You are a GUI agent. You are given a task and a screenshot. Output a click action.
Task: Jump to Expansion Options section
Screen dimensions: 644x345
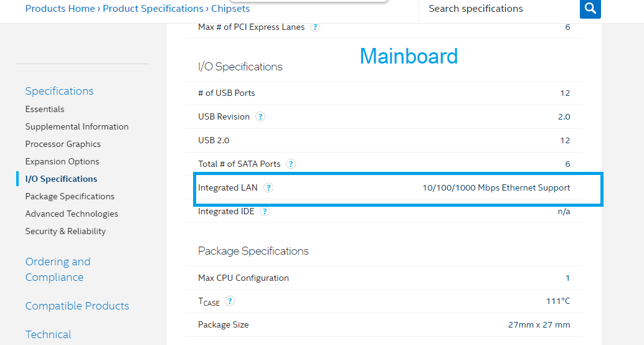point(62,161)
